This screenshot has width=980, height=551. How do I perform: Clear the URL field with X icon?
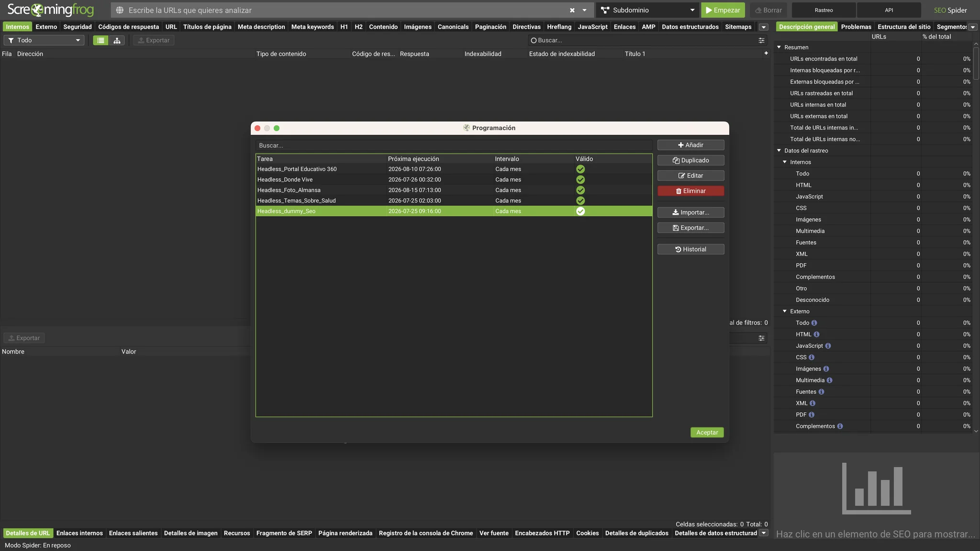tap(572, 10)
